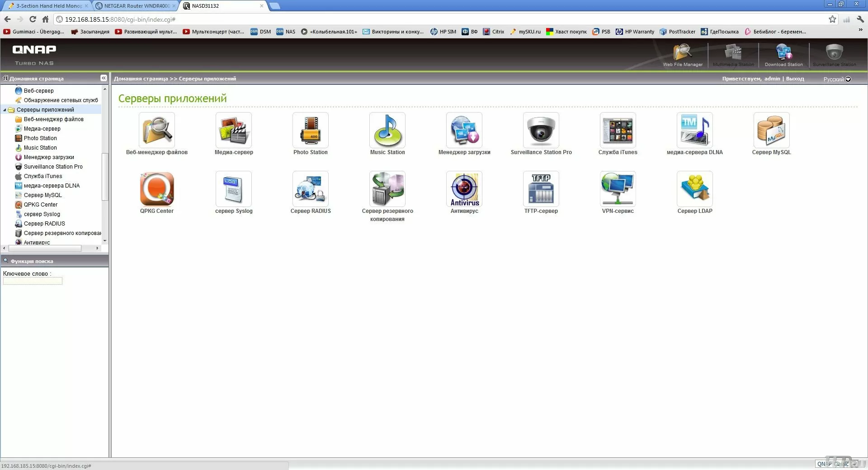This screenshot has height=470, width=868.
Task: Launch Web File Manager from header
Action: (683, 55)
